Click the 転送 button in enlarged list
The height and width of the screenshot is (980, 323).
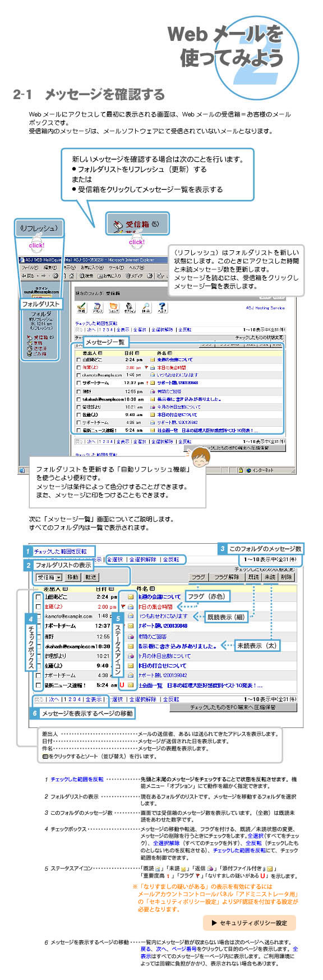click(91, 577)
